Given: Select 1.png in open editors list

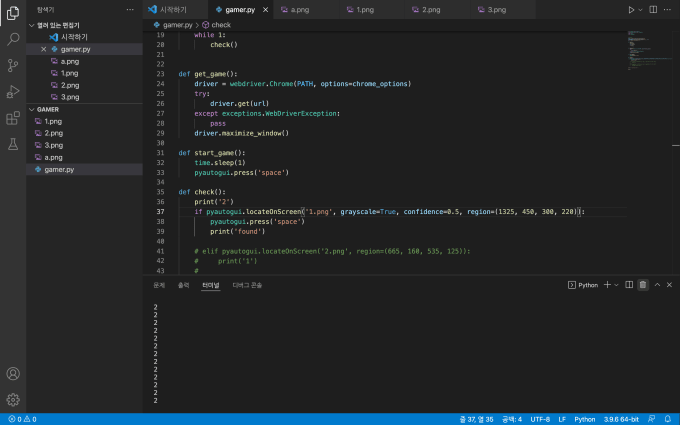Looking at the screenshot, I should (85, 73).
